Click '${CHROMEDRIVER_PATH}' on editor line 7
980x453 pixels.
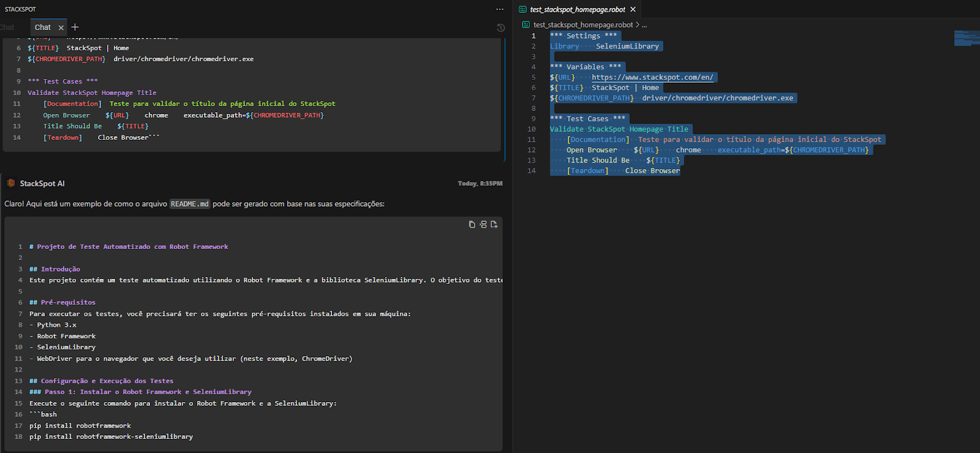tap(592, 98)
